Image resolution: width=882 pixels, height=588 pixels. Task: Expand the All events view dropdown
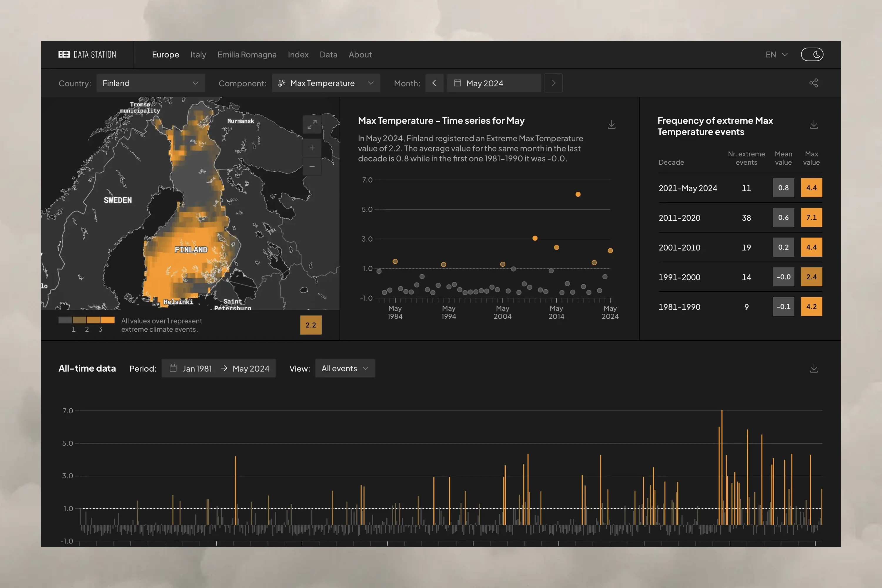[345, 368]
